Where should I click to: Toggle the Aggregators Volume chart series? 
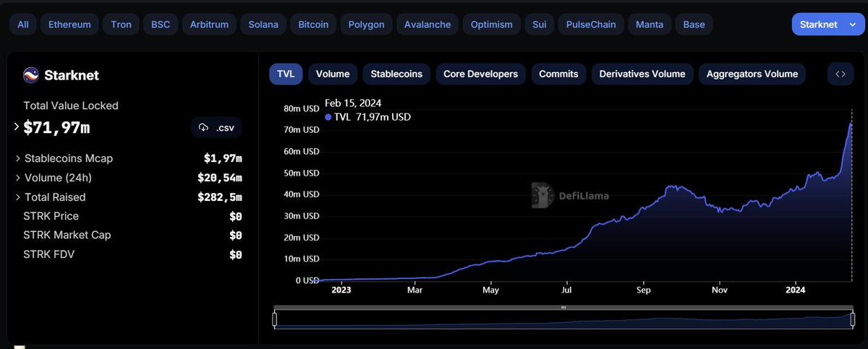pos(752,74)
